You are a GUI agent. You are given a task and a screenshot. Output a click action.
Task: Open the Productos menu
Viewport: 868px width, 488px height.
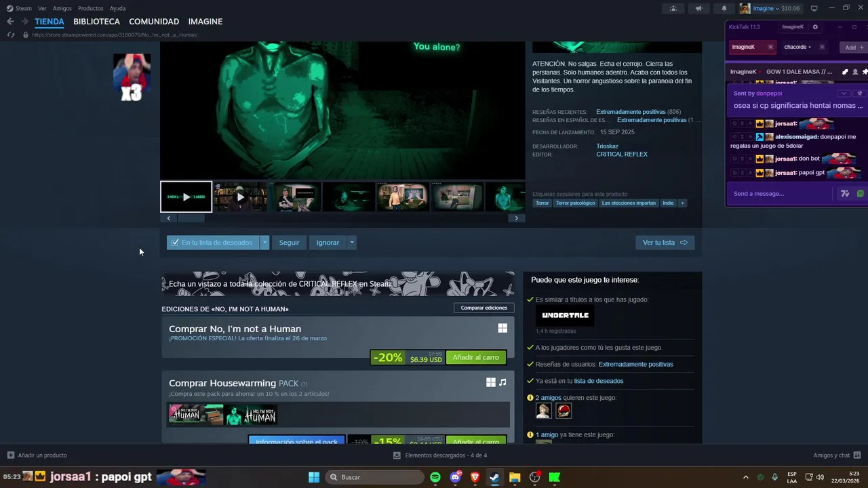click(91, 8)
